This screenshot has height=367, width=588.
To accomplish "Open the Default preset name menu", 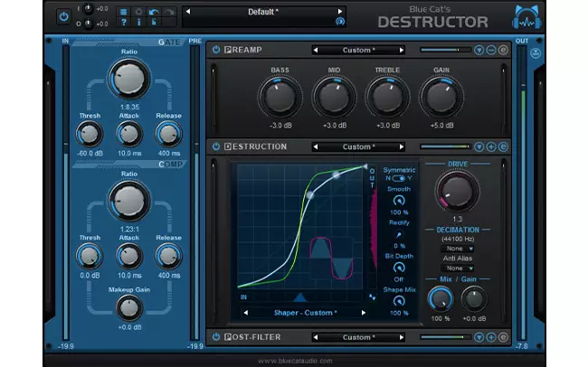I will tap(263, 12).
